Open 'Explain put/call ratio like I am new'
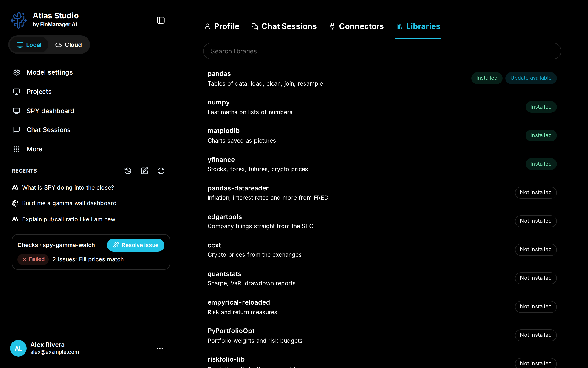Screen dimensions: 588x368 [x=64, y=219]
